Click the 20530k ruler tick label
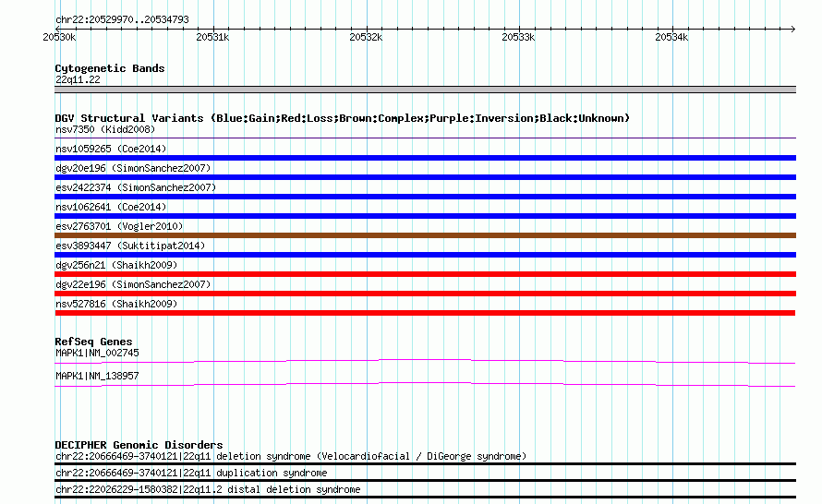The image size is (822, 504). pos(59,37)
